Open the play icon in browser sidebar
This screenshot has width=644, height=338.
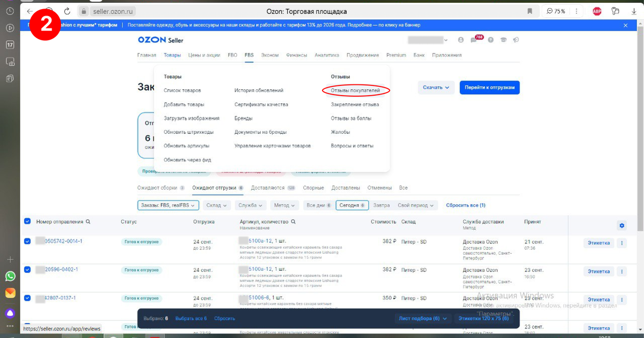[10, 28]
